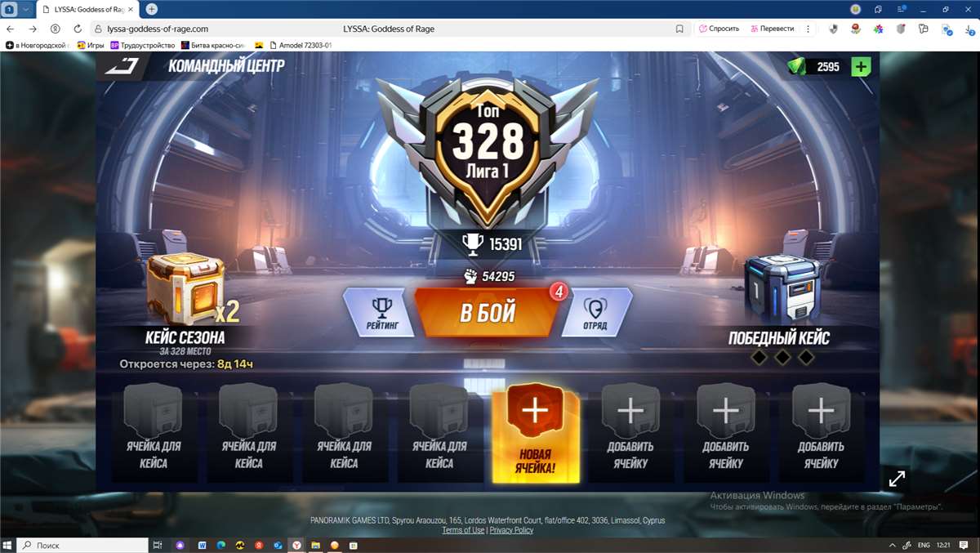Select the fourth Ячейка для кейса slot

439,431
